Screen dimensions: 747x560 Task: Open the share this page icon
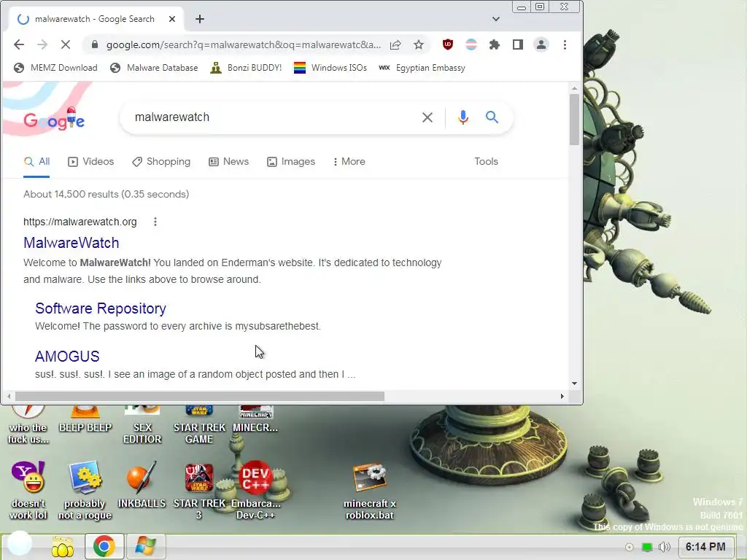point(395,44)
